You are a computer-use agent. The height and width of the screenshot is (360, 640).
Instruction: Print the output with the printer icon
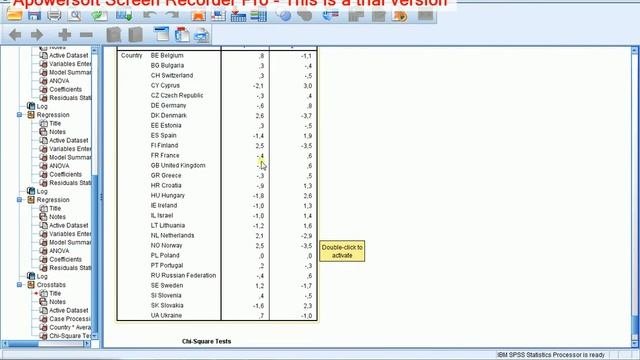tap(54, 16)
